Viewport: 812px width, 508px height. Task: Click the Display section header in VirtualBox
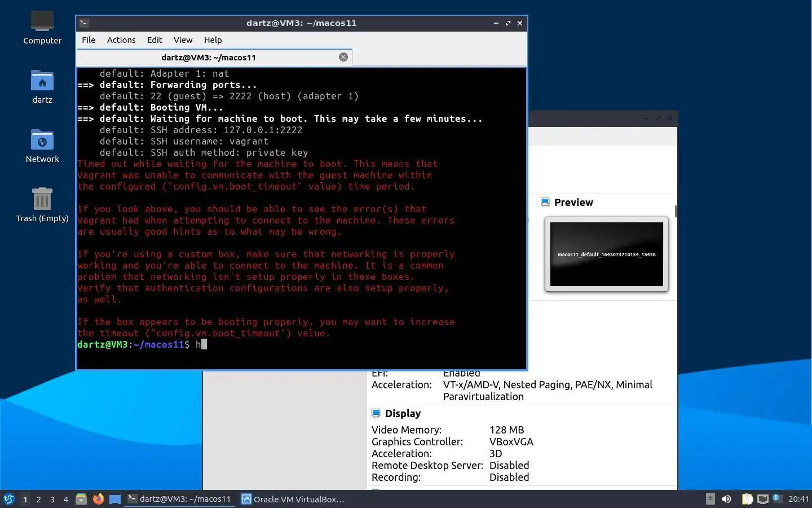[403, 413]
